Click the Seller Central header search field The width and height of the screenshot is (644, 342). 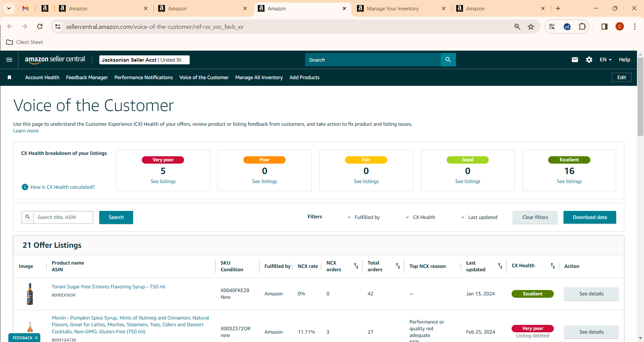(x=373, y=60)
